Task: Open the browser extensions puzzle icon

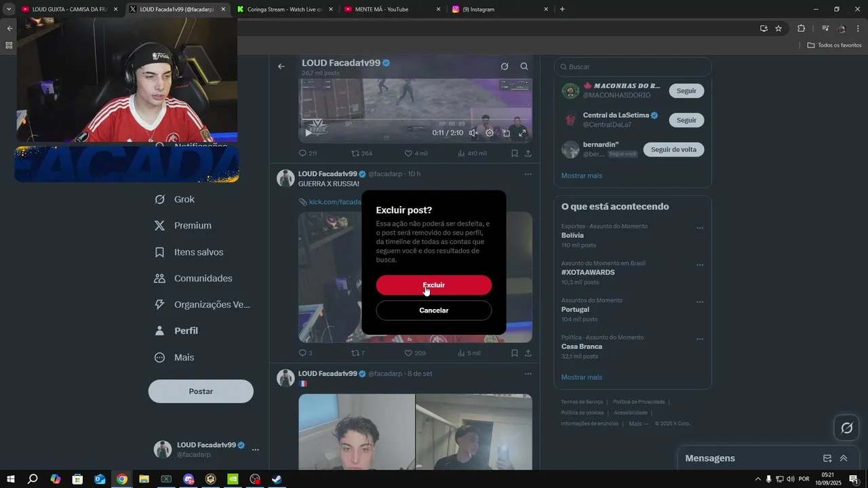Action: [x=801, y=28]
